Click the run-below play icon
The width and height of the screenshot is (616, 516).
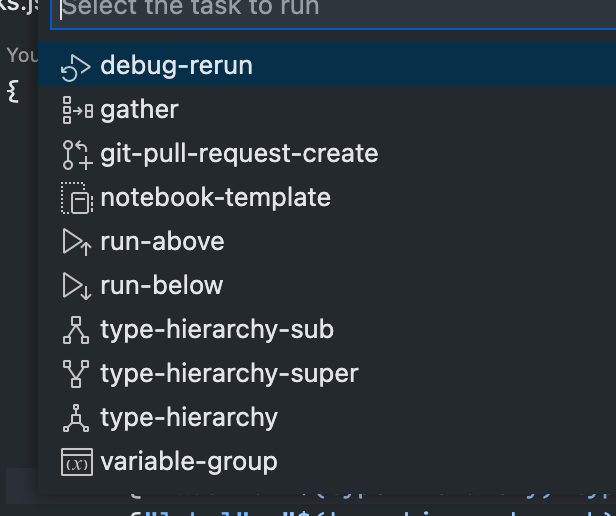tap(76, 286)
